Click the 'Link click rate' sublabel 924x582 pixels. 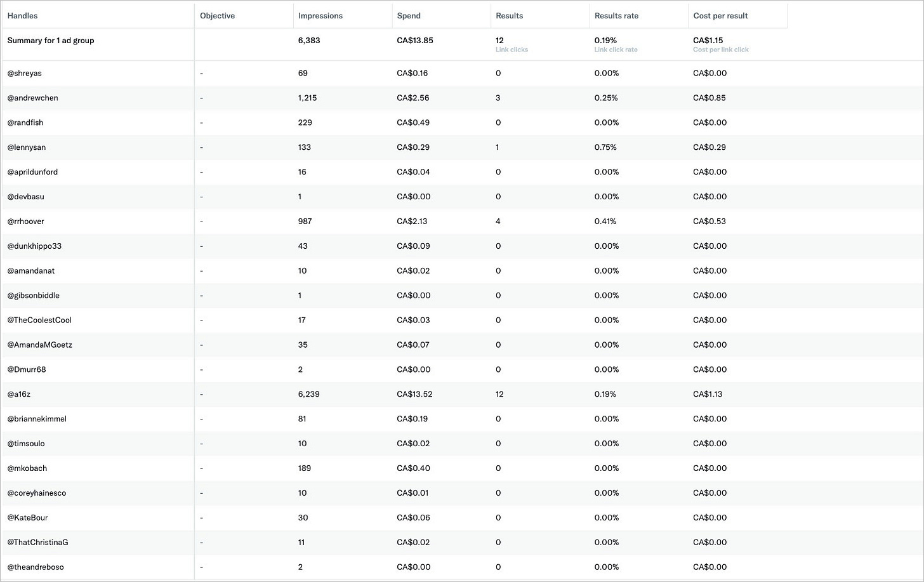pos(616,50)
